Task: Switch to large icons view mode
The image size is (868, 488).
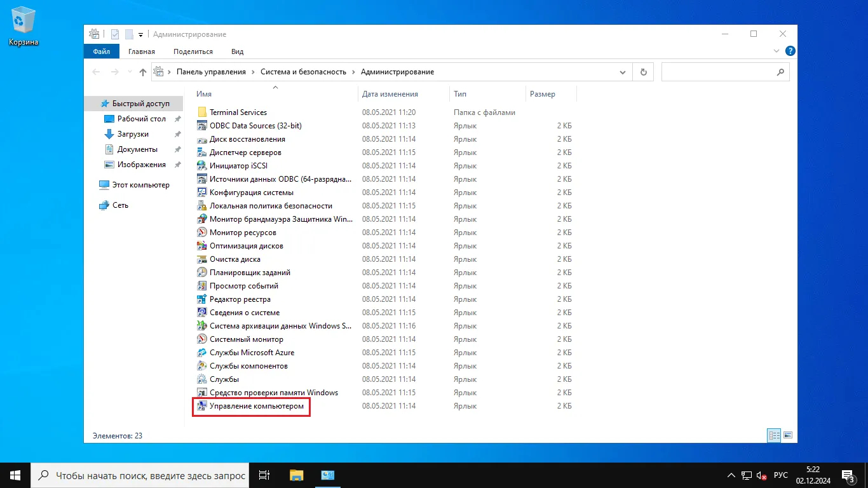Action: coord(788,435)
